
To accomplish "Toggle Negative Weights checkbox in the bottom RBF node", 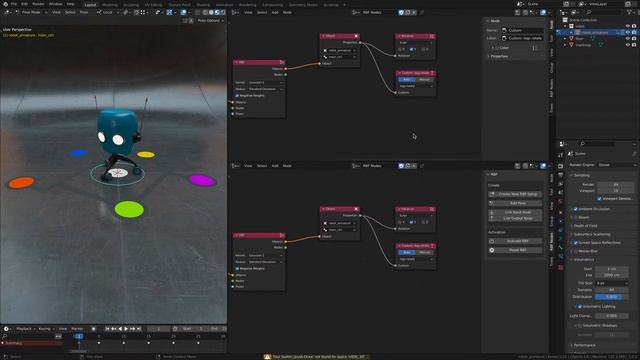I will pos(237,269).
